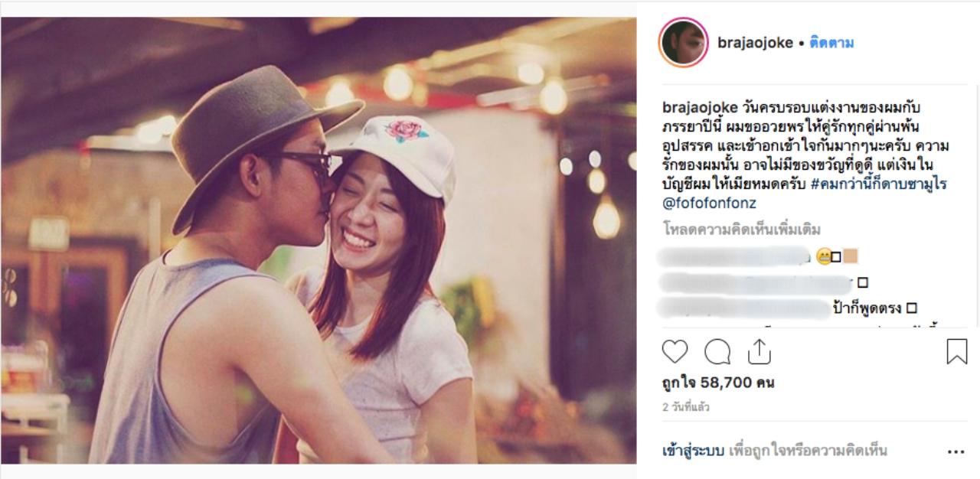The height and width of the screenshot is (479, 980).
Task: Follow the account via the ติดตาม button
Action: point(831,43)
